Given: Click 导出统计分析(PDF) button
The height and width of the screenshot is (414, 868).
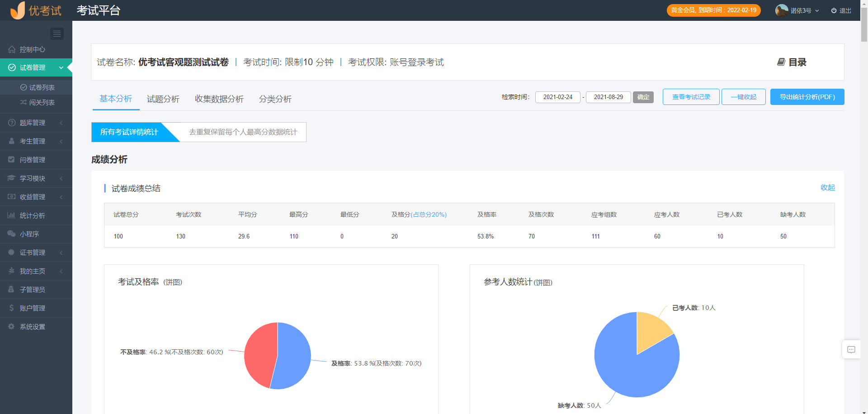Looking at the screenshot, I should (807, 97).
